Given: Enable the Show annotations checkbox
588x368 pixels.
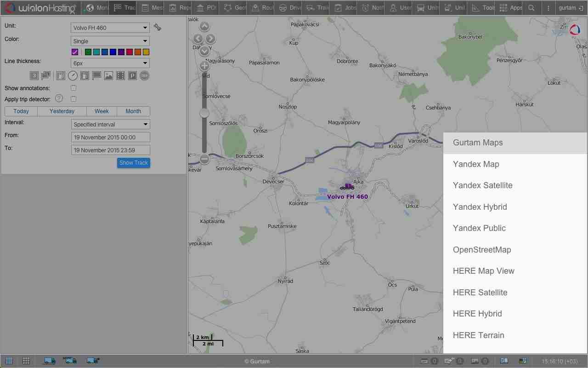Looking at the screenshot, I should point(73,88).
